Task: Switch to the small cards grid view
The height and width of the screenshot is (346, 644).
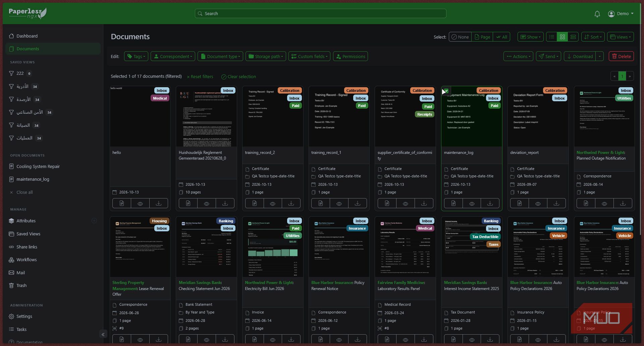Action: pos(562,37)
